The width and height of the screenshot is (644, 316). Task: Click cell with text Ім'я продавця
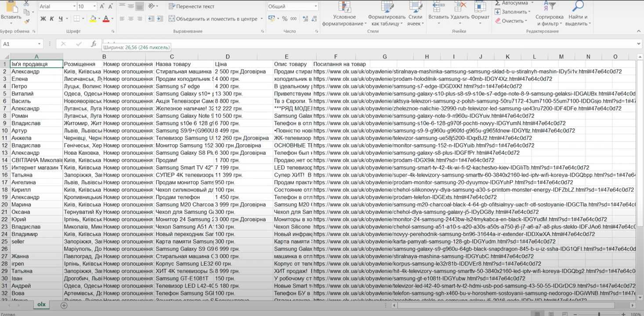(36, 64)
